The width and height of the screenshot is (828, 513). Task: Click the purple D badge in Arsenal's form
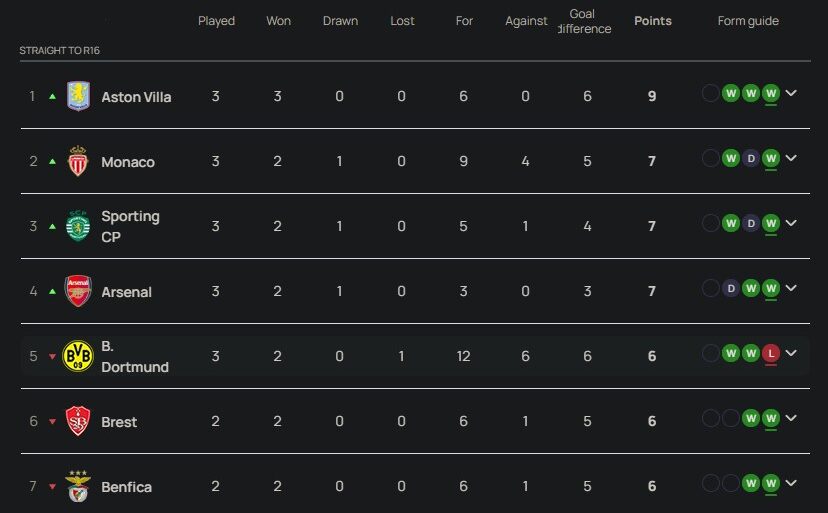[x=731, y=288]
